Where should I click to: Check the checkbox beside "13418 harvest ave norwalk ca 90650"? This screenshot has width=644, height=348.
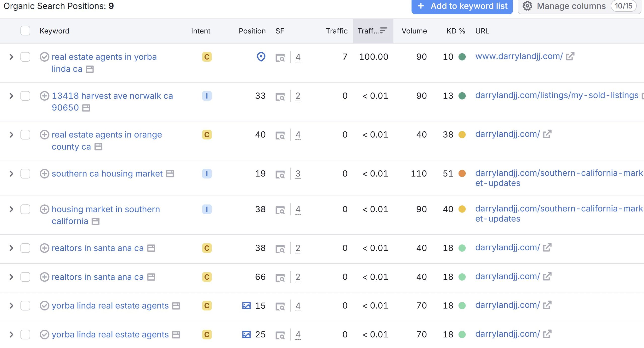coord(25,96)
